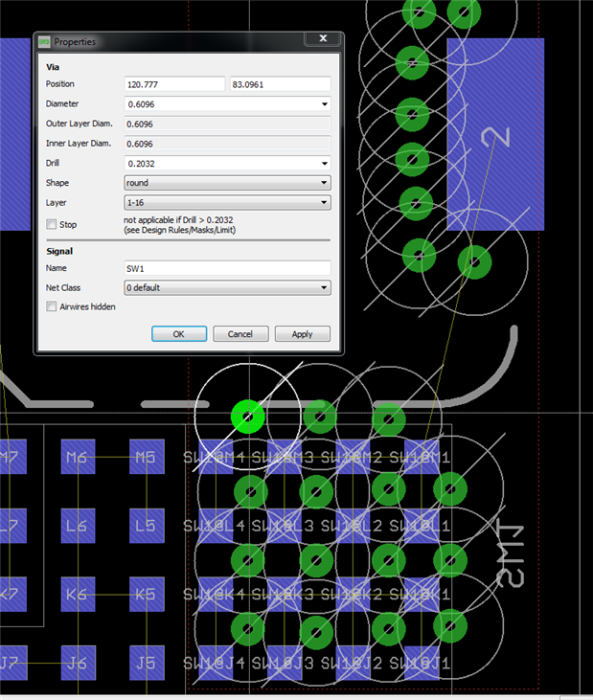Close the Properties dialog with X

tap(323, 39)
